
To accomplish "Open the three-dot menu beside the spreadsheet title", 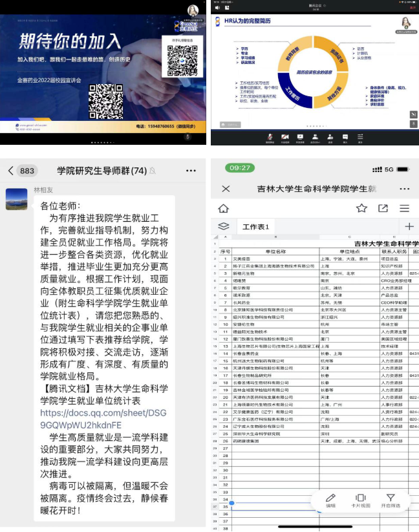I will (404, 189).
